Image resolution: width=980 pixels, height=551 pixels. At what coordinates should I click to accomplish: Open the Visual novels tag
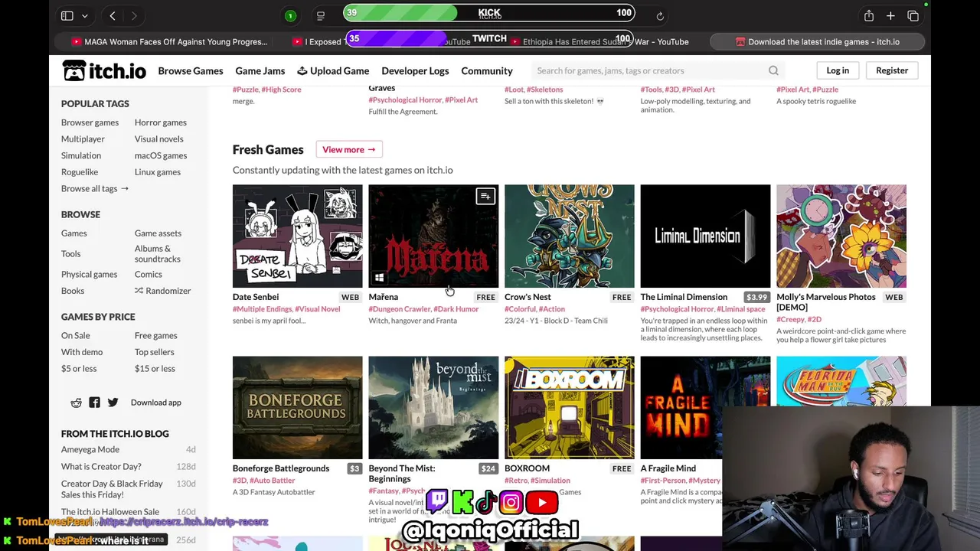pyautogui.click(x=158, y=139)
